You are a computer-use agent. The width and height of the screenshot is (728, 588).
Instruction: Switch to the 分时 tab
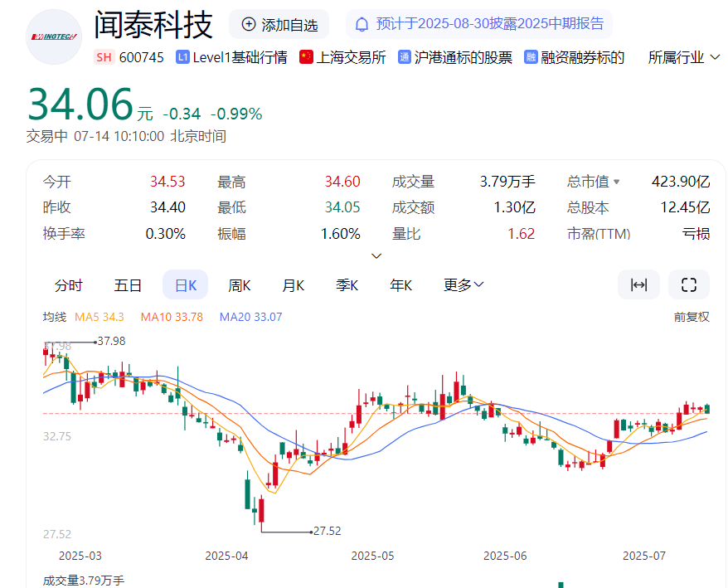click(69, 285)
